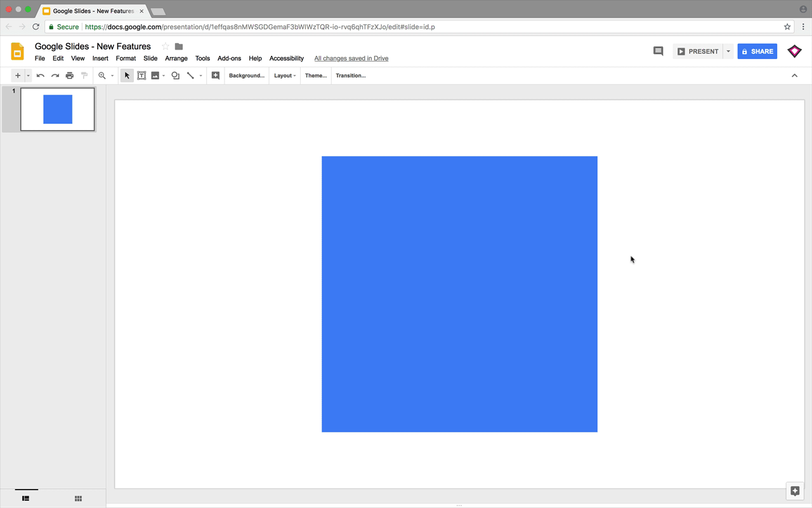
Task: Click the Chrome address bar URL
Action: coord(260,27)
